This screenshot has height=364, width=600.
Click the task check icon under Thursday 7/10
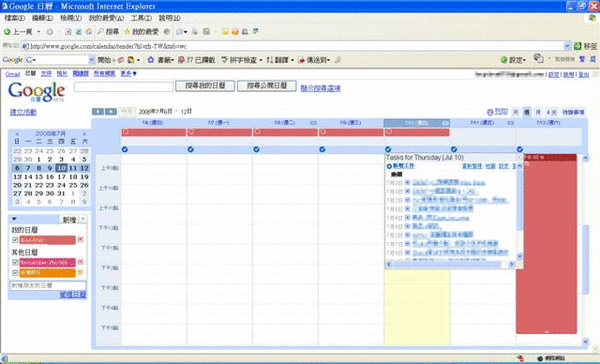[x=388, y=149]
